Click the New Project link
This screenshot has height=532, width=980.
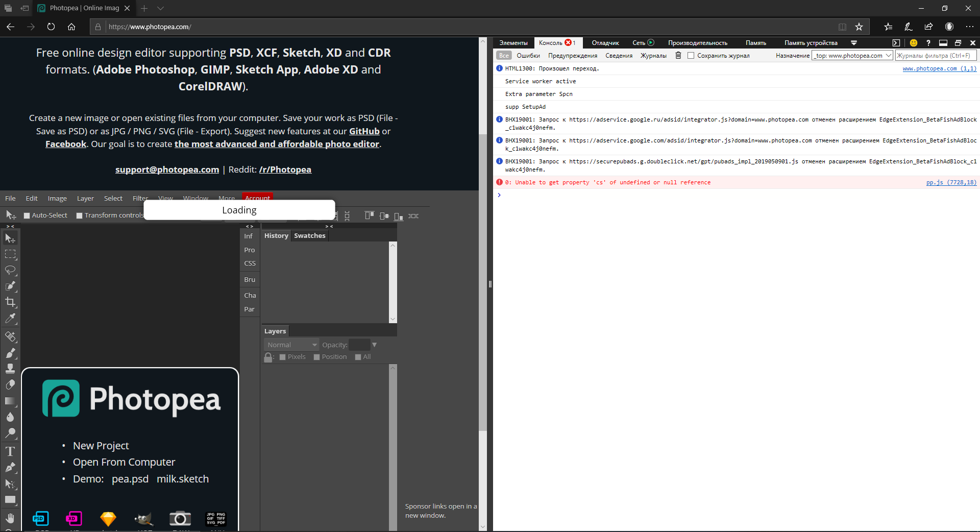coord(100,445)
